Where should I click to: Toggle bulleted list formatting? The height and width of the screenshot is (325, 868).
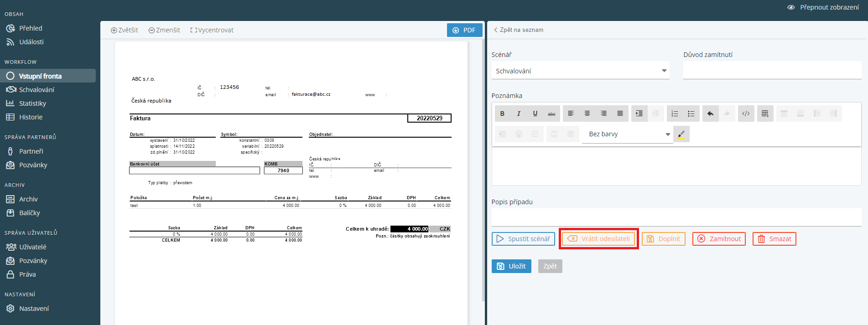click(x=691, y=113)
